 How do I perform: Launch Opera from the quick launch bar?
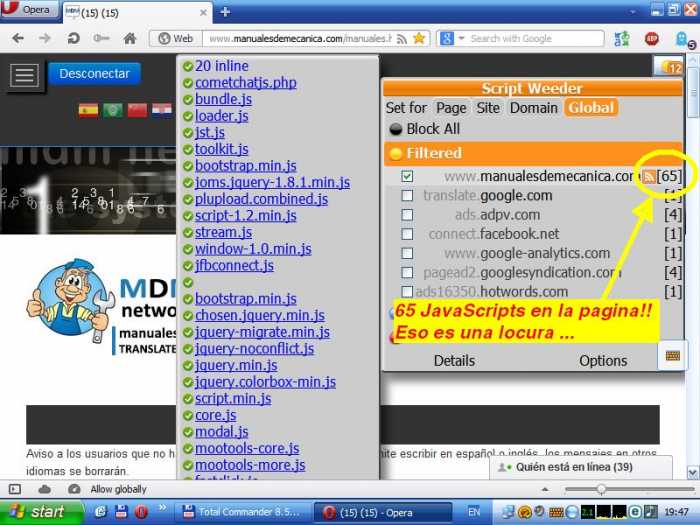pyautogui.click(x=142, y=512)
